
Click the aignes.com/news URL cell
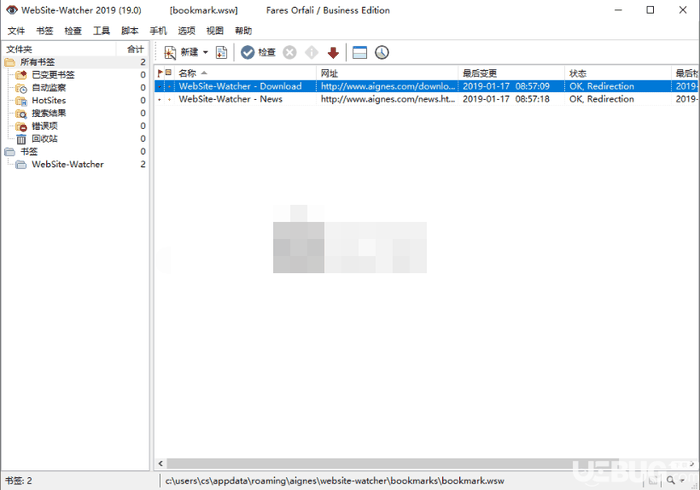(388, 99)
